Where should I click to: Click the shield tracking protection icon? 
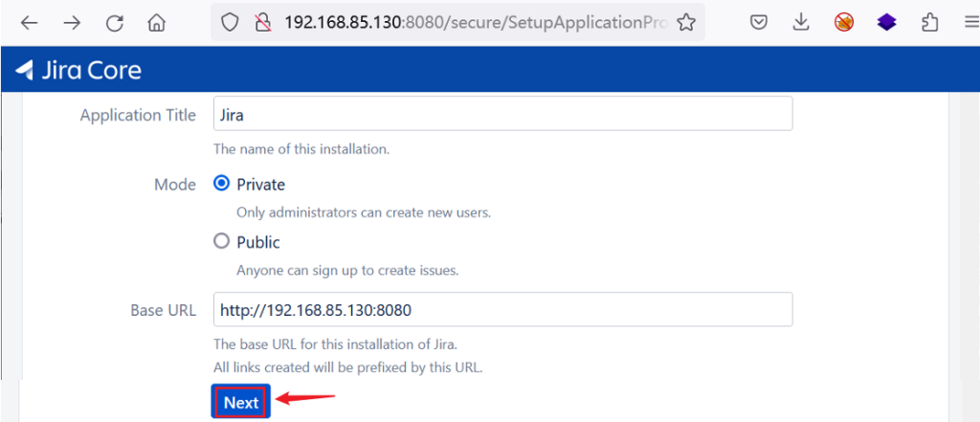tap(231, 23)
